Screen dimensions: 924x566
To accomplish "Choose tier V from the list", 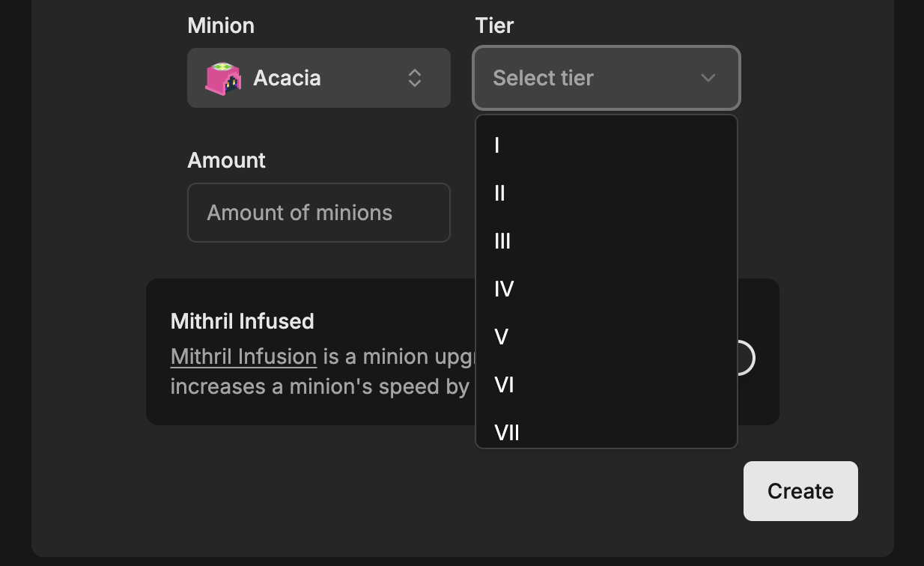I will coord(606,337).
